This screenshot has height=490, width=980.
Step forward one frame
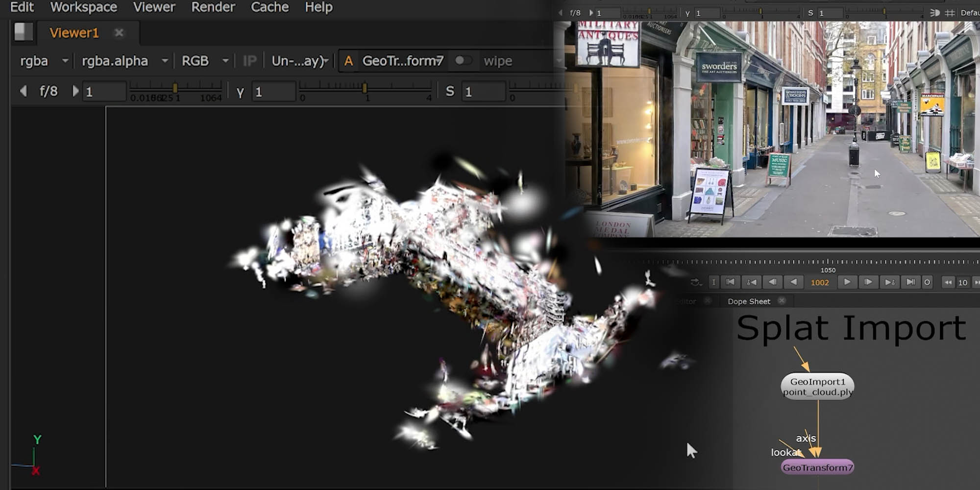click(x=868, y=282)
